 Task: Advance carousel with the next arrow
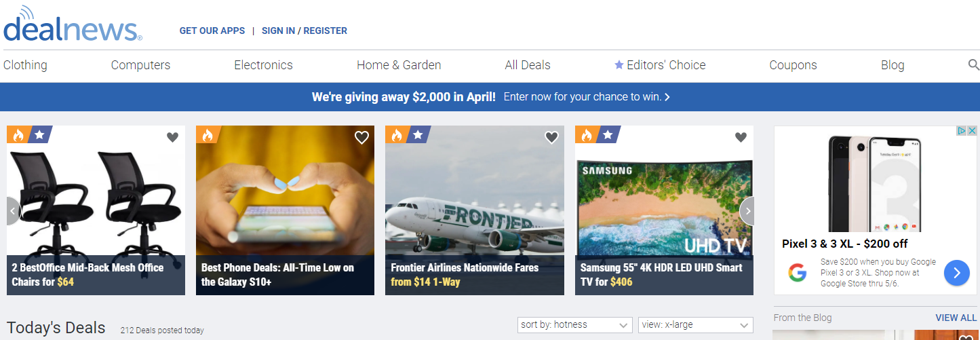click(x=747, y=211)
